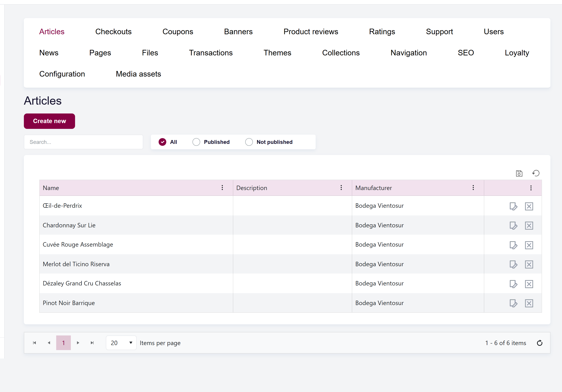
Task: Click the save grid layout icon
Action: [x=519, y=173]
